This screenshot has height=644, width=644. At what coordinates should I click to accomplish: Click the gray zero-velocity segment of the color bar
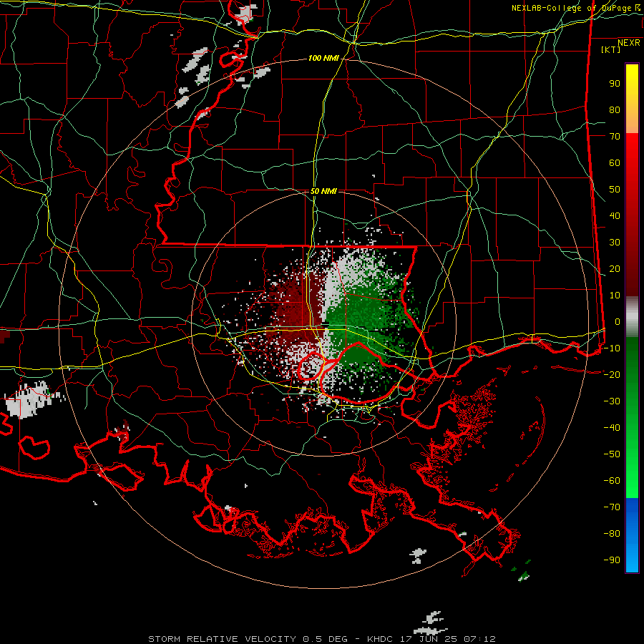632,316
